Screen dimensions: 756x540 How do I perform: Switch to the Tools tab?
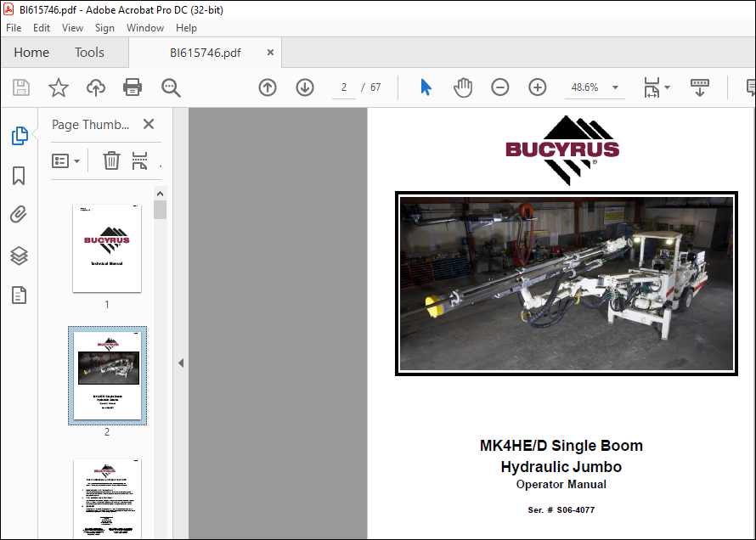click(x=89, y=52)
